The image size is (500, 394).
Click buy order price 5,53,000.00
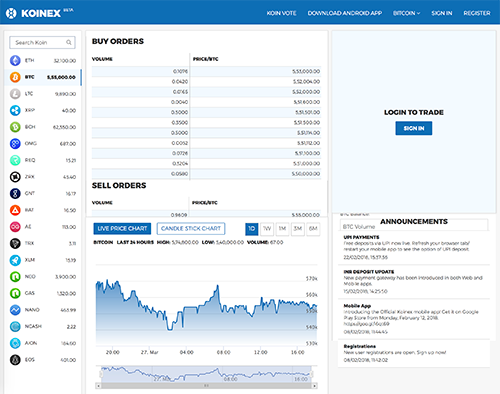click(306, 71)
